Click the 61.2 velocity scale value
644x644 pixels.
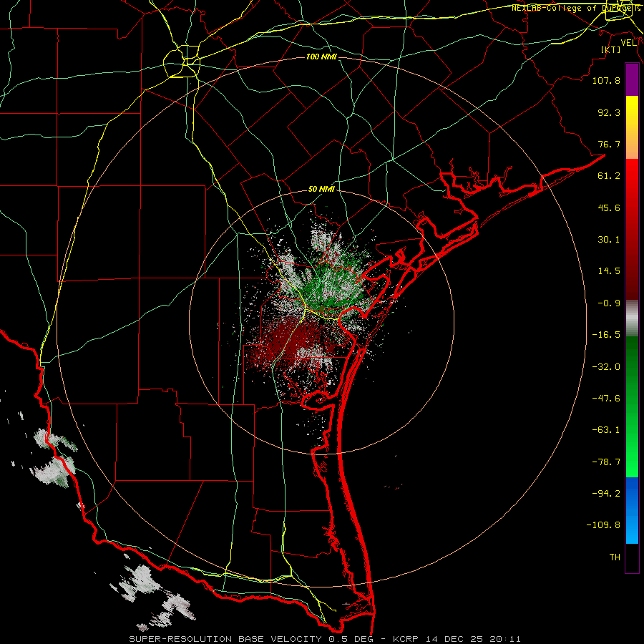[x=609, y=176]
